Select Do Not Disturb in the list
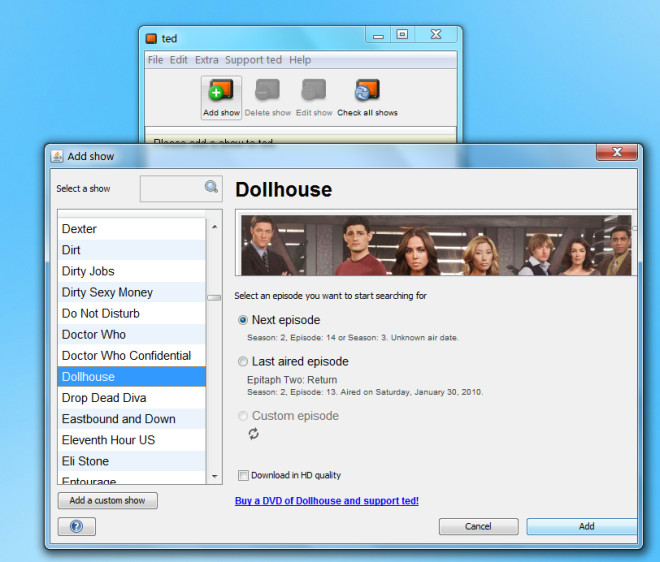Screen dimensions: 660x562 131,313
